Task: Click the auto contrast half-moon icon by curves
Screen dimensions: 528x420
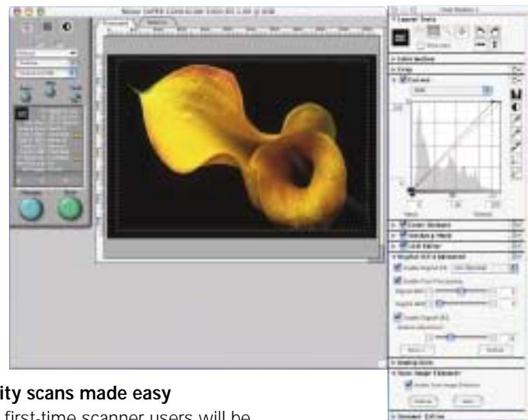Action: [516, 107]
